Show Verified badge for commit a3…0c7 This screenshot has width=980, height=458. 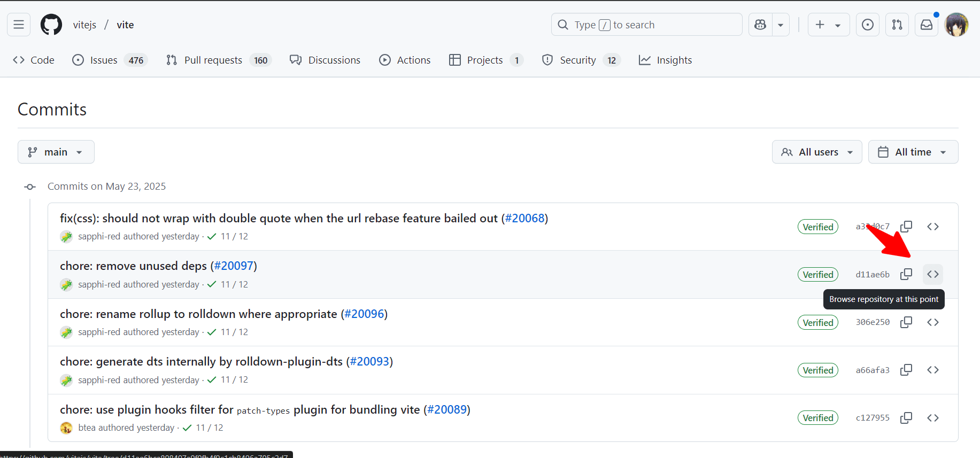point(818,227)
